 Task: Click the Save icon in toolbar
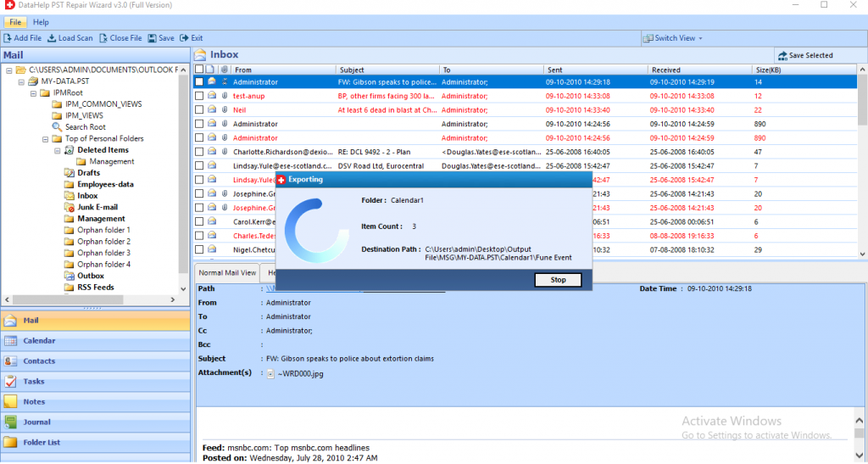pyautogui.click(x=152, y=38)
